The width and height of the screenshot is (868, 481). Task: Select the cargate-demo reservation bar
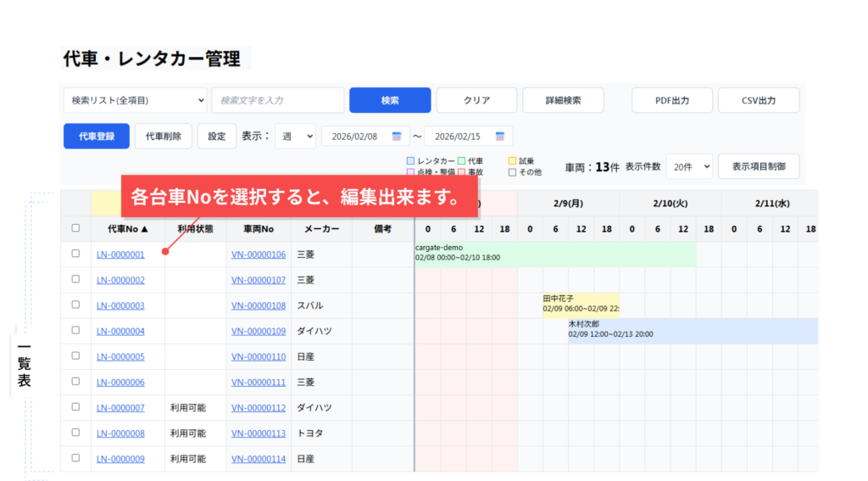pyautogui.click(x=554, y=254)
